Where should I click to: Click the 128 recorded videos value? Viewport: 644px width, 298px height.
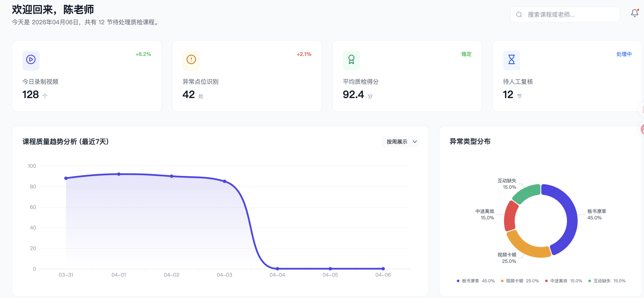pos(30,94)
